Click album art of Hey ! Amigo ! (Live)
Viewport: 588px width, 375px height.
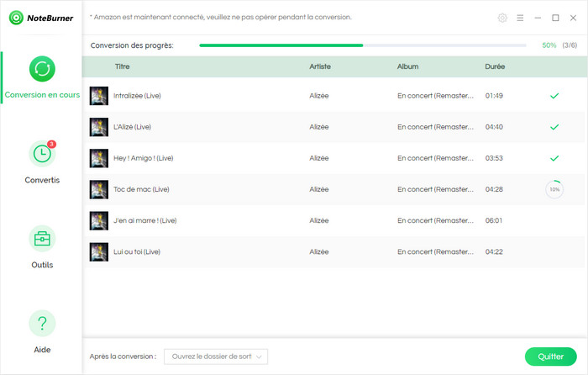[x=99, y=158]
